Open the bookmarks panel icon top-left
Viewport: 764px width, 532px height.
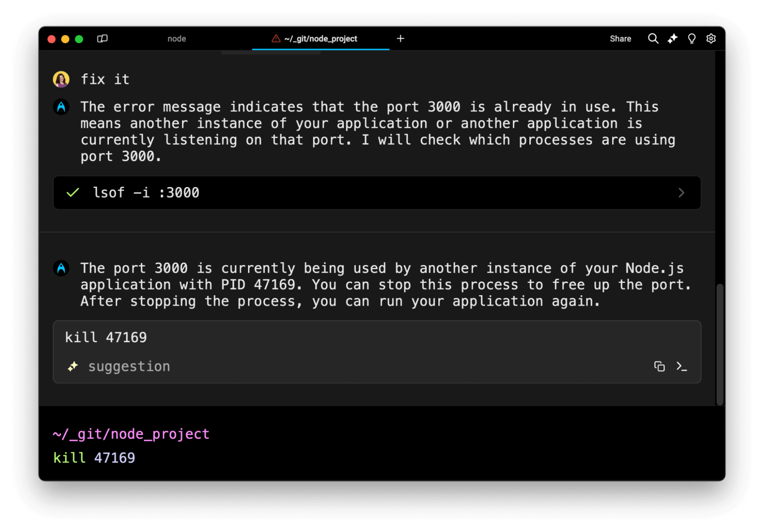(102, 39)
